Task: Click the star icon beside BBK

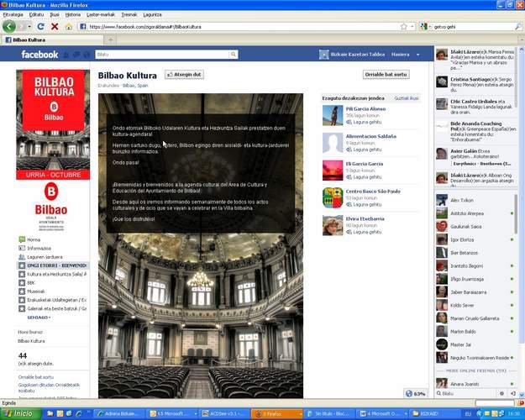Action: pyautogui.click(x=22, y=283)
